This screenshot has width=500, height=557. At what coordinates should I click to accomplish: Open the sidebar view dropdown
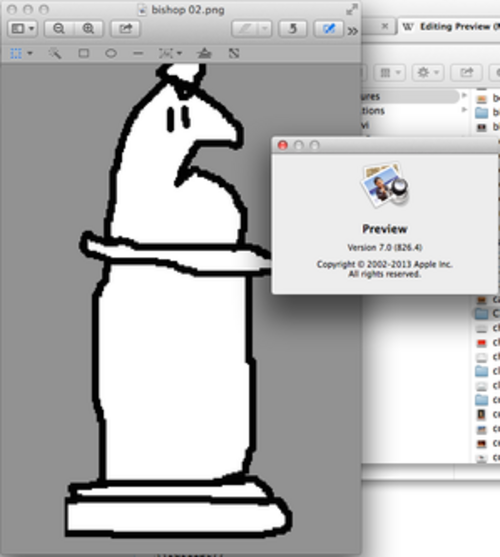(22, 28)
